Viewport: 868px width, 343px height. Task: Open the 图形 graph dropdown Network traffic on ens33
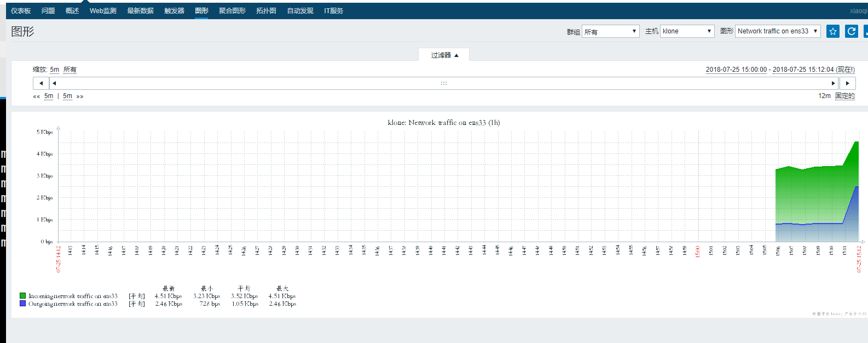(x=778, y=31)
